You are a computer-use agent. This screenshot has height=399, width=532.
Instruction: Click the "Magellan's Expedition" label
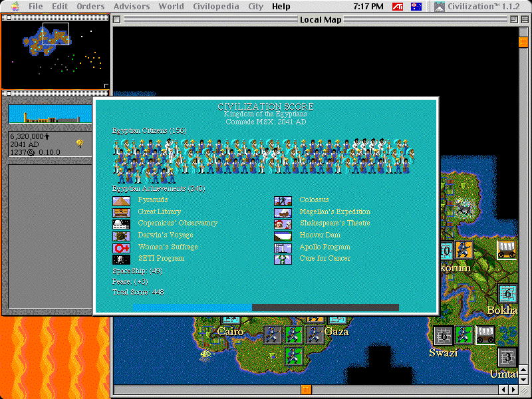pyautogui.click(x=335, y=211)
